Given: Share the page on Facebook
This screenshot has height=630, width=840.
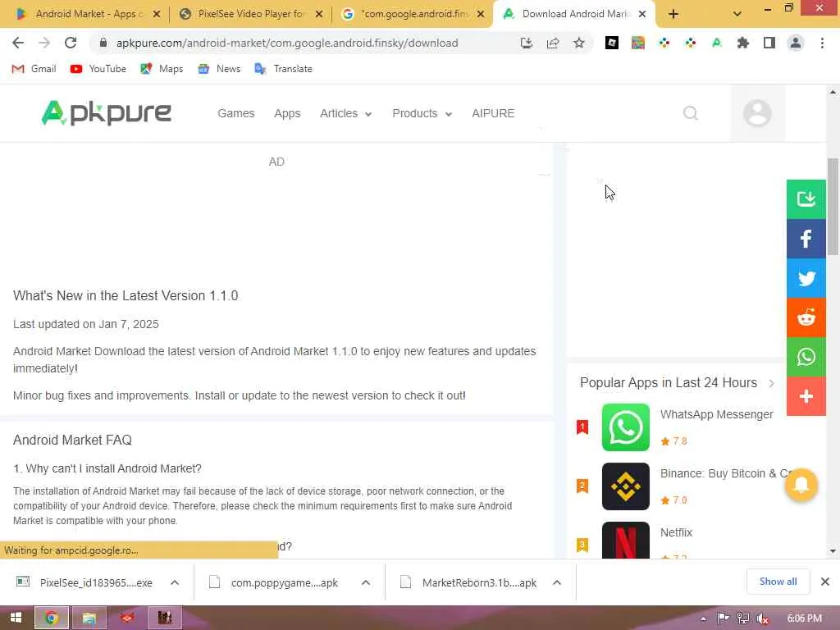Looking at the screenshot, I should click(806, 239).
